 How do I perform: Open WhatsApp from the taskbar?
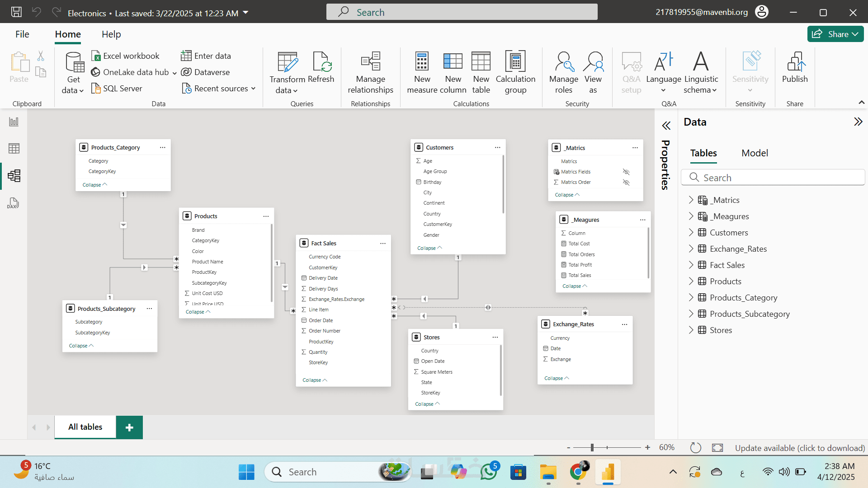pyautogui.click(x=489, y=472)
